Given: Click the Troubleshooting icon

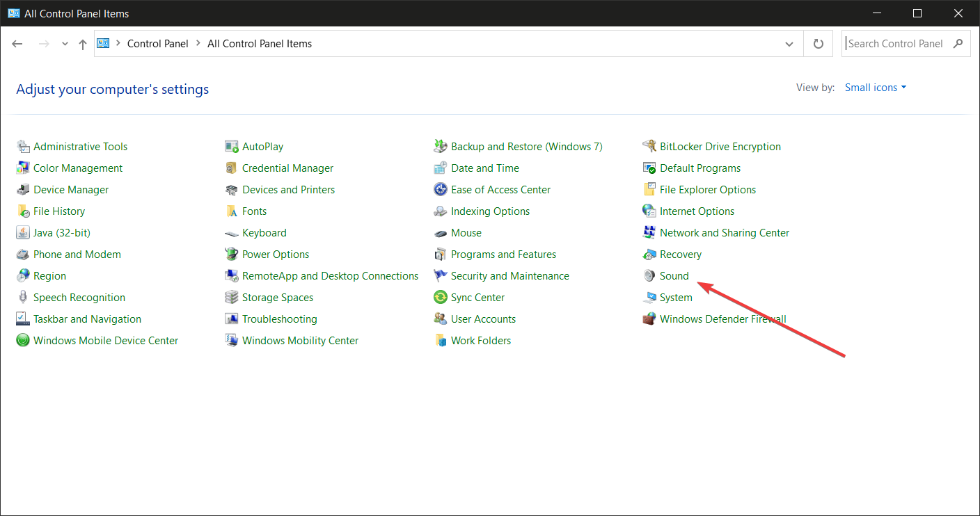Looking at the screenshot, I should point(232,319).
